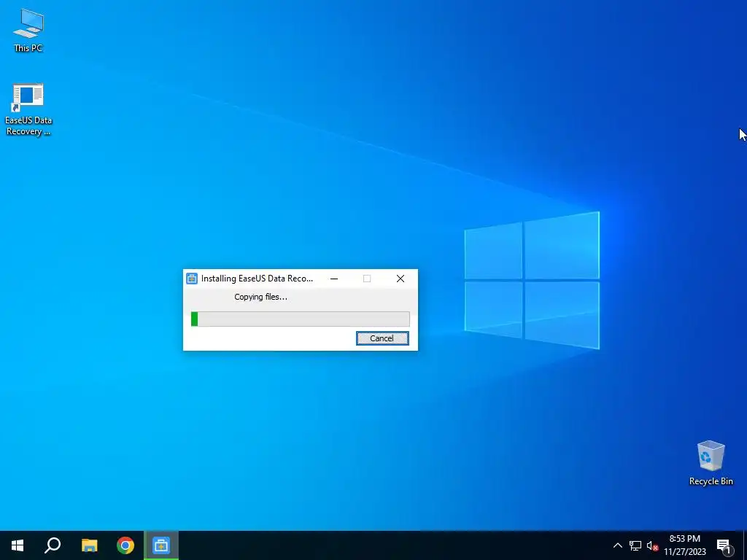747x560 pixels.
Task: Launch Google Chrome from the taskbar
Action: pyautogui.click(x=125, y=545)
